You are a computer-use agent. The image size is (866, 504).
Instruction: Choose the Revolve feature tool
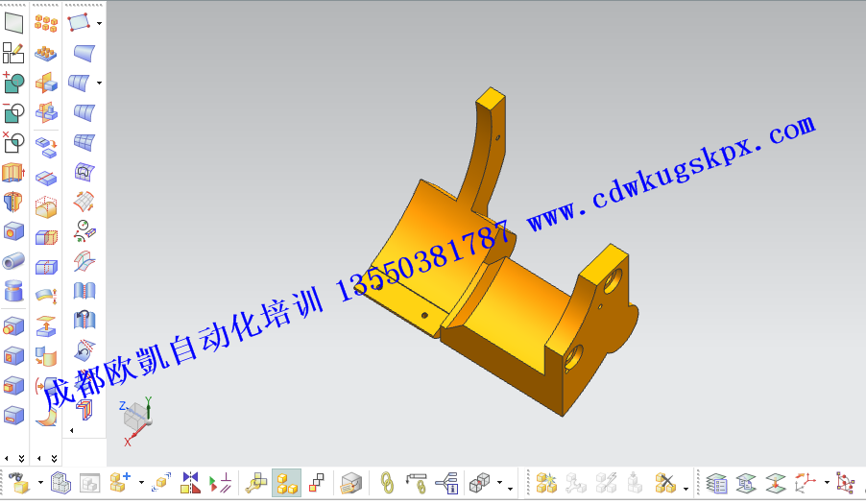point(13,202)
